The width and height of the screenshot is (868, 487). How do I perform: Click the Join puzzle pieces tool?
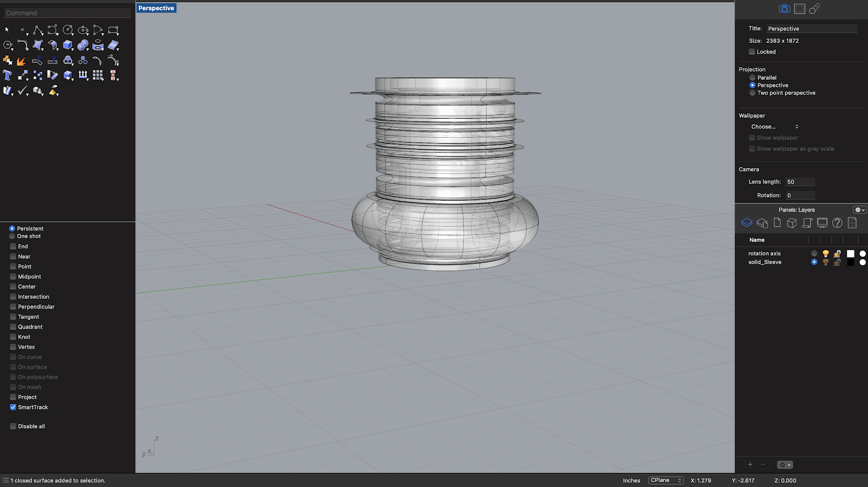tap(8, 60)
